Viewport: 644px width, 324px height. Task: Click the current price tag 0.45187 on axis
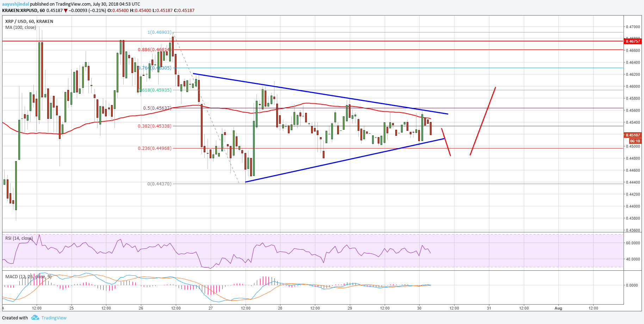(x=633, y=135)
